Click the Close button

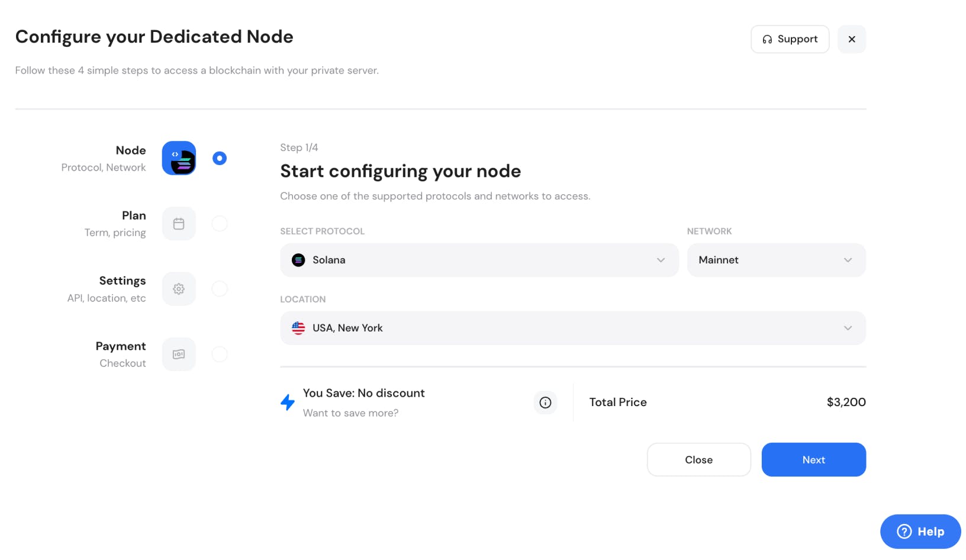point(698,459)
